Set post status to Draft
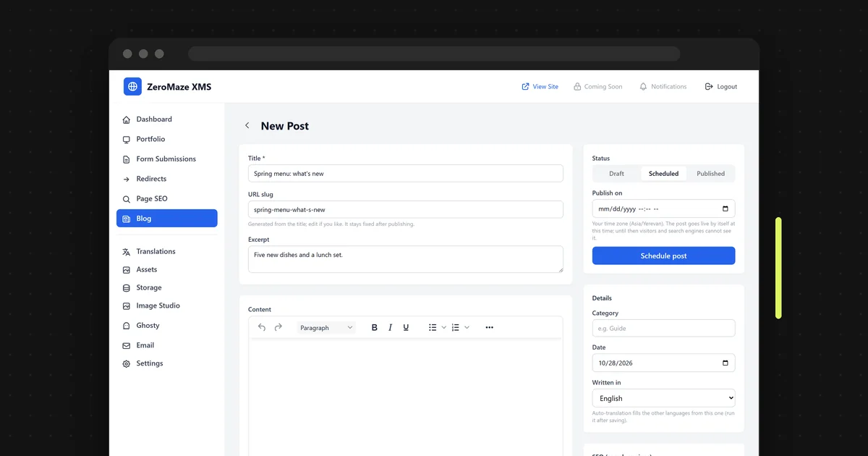This screenshot has width=868, height=456. click(x=616, y=174)
